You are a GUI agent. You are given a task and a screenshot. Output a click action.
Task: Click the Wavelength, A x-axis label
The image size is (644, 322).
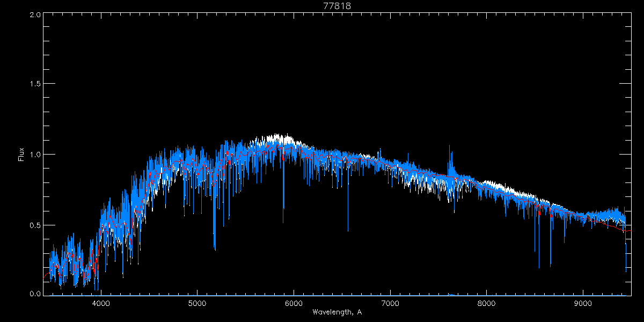pyautogui.click(x=336, y=312)
